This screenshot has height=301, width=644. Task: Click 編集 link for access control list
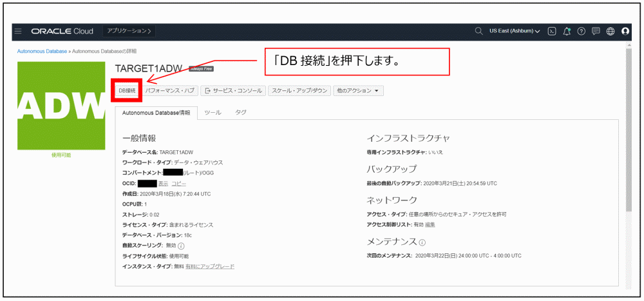[430, 224]
